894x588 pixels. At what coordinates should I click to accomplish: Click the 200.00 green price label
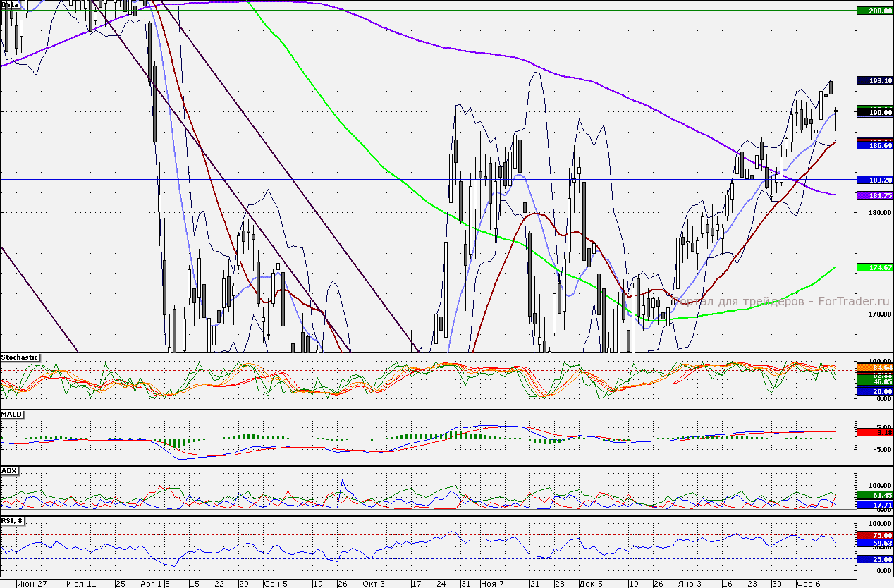(874, 11)
